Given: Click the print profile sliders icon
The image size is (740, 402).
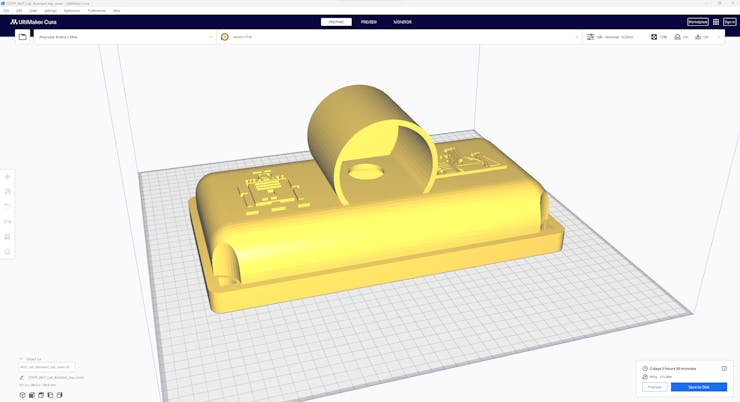Looking at the screenshot, I should tap(590, 37).
